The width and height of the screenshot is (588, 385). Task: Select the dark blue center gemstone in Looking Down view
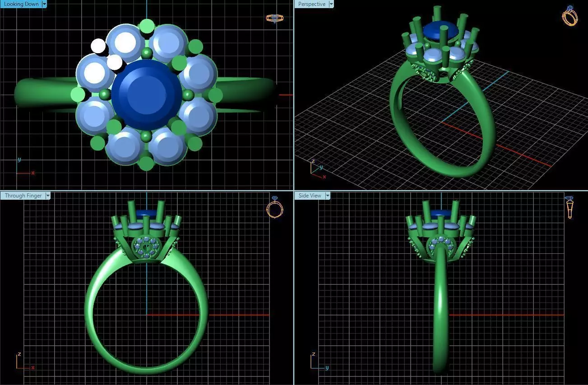click(146, 95)
